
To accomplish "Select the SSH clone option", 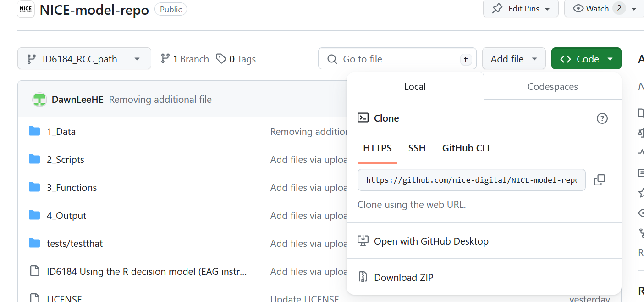I will pyautogui.click(x=417, y=148).
